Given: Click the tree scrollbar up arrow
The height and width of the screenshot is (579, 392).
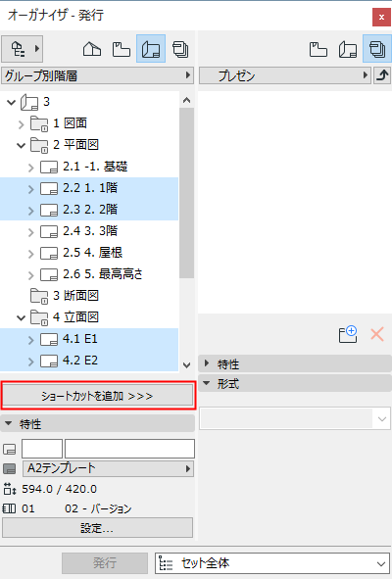Looking at the screenshot, I should click(x=186, y=100).
